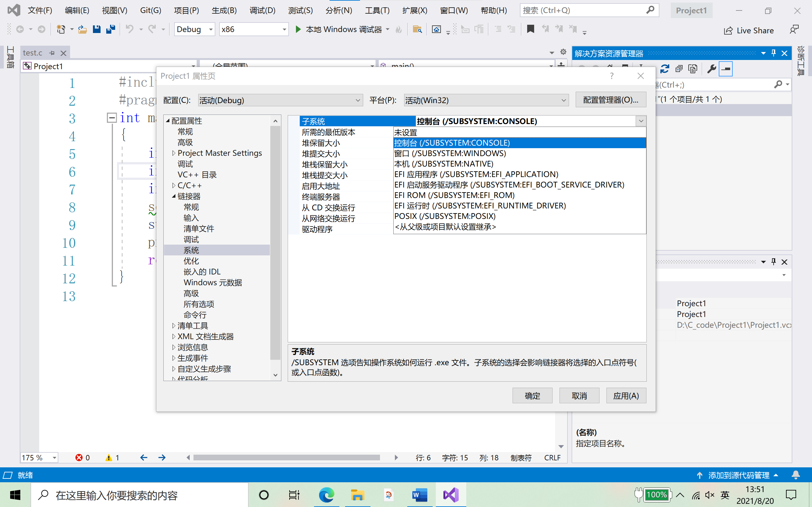Open properties via the wrench icon

click(x=712, y=69)
